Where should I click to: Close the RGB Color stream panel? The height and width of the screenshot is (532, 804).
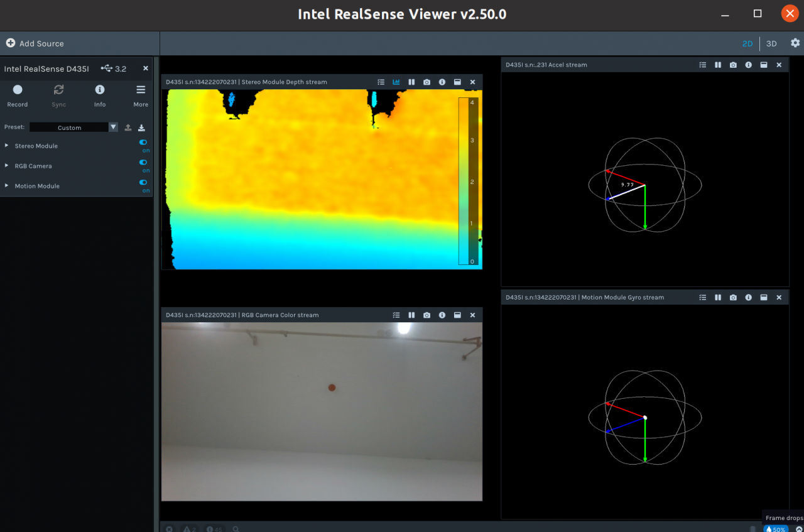pos(472,315)
